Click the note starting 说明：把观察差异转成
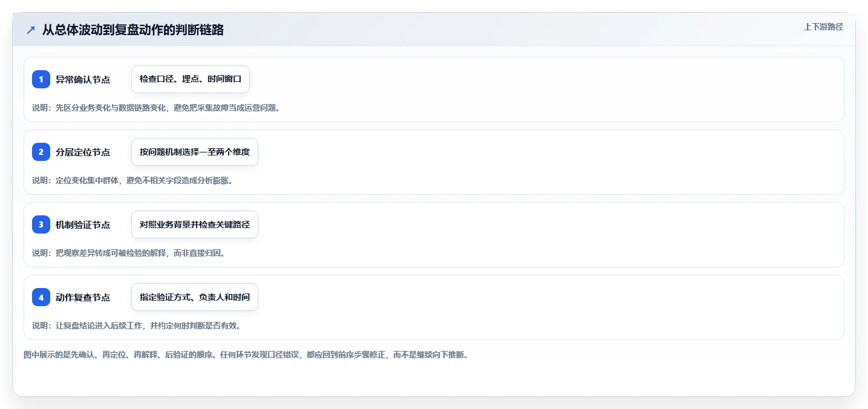This screenshot has width=868, height=409. (129, 253)
